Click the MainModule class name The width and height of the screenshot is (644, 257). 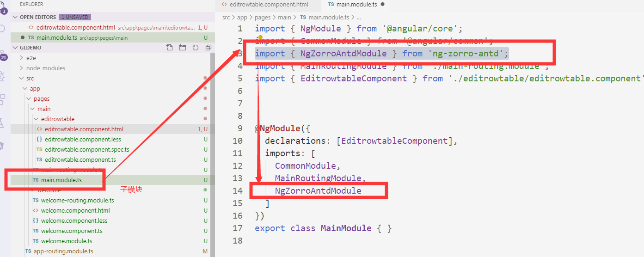[346, 228]
